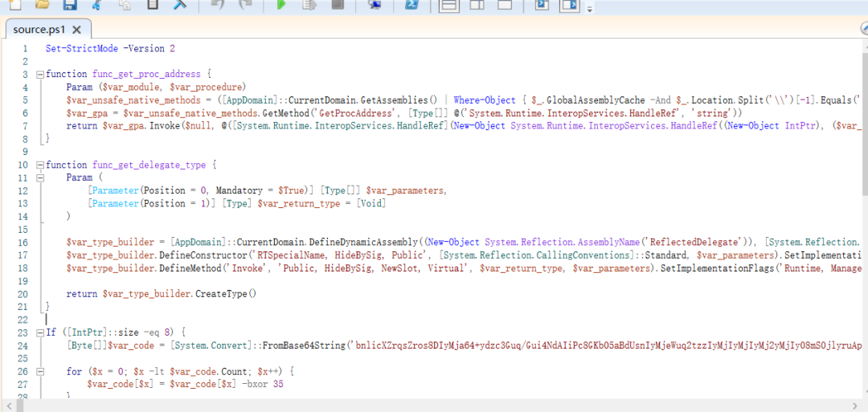Click 'New-Object' on line 16

452,243
